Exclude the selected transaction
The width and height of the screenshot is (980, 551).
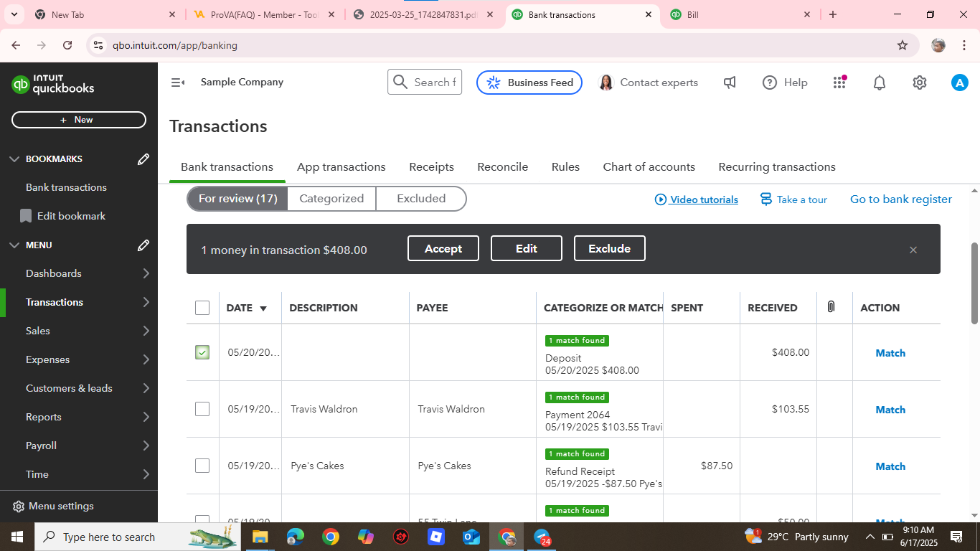610,248
